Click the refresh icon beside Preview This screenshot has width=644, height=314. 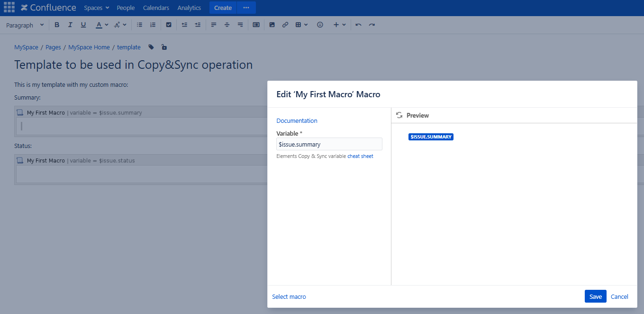point(399,115)
